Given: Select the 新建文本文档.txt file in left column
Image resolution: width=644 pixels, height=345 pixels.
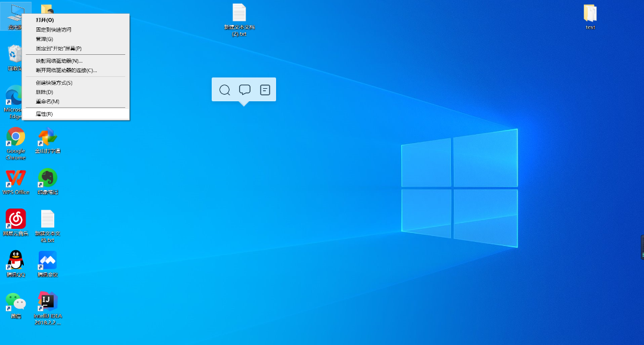Looking at the screenshot, I should [x=48, y=226].
